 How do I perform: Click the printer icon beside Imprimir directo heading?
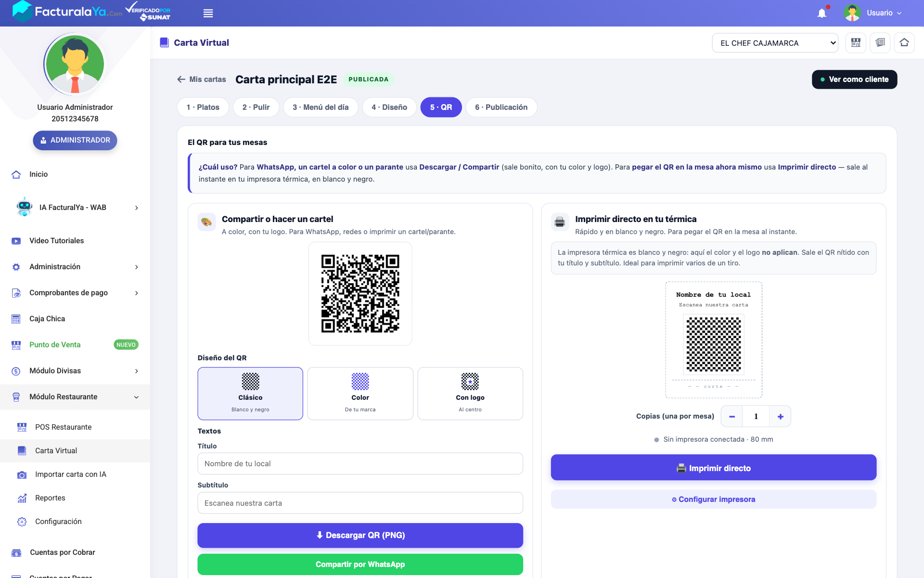click(x=560, y=222)
